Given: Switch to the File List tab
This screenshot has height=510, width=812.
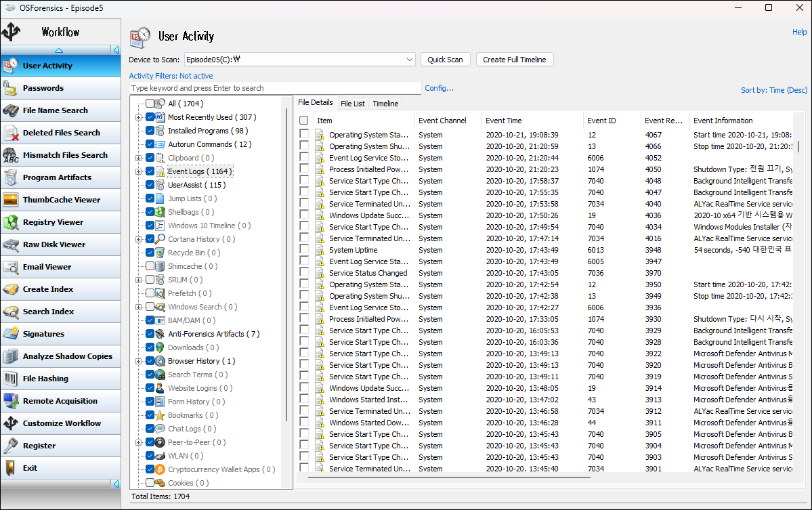Looking at the screenshot, I should 353,104.
